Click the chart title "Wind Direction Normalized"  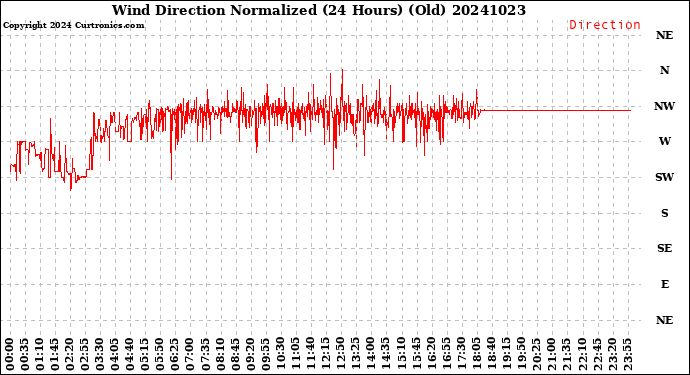[214, 10]
